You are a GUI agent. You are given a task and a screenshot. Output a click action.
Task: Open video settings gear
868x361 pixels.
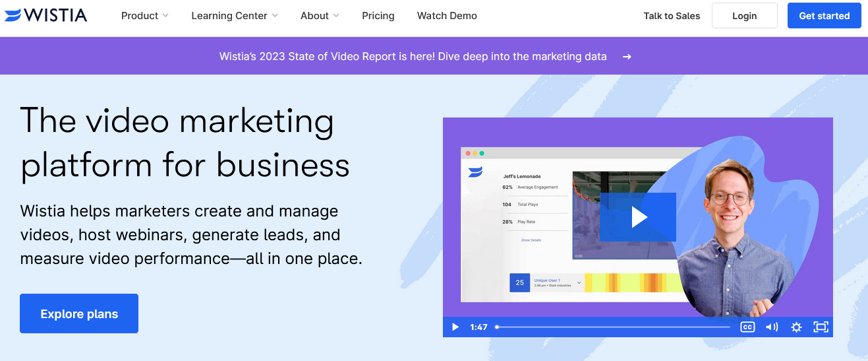click(796, 327)
